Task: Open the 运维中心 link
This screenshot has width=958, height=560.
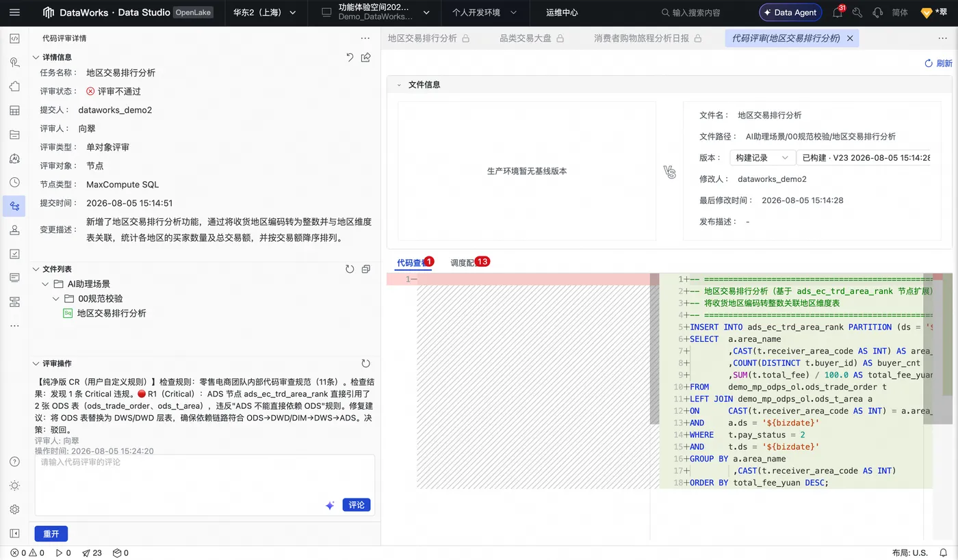Action: (x=562, y=12)
